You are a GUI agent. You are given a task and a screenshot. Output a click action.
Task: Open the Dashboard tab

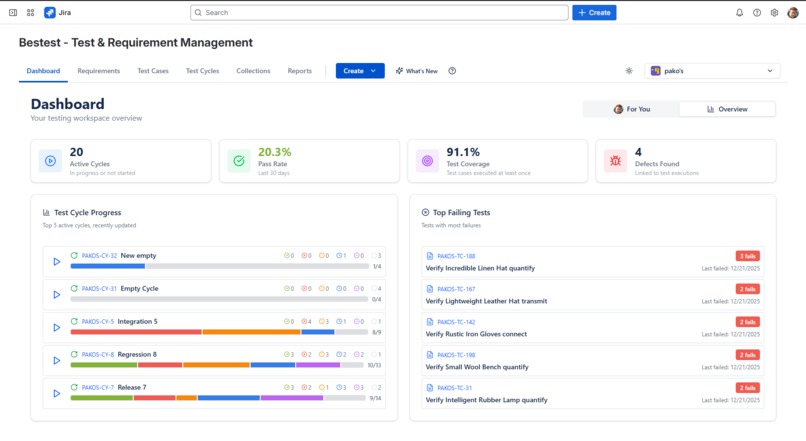[x=43, y=71]
